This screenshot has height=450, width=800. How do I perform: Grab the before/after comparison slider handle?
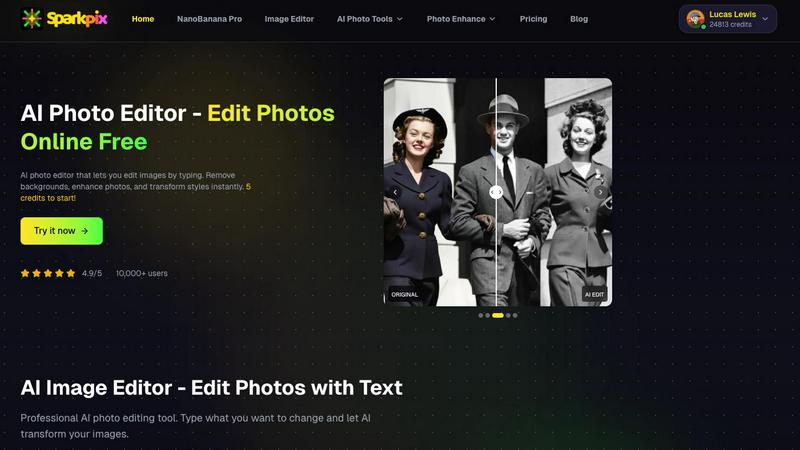coord(496,192)
